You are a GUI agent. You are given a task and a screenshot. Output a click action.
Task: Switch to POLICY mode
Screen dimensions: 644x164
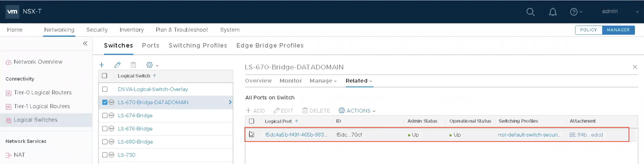click(588, 30)
